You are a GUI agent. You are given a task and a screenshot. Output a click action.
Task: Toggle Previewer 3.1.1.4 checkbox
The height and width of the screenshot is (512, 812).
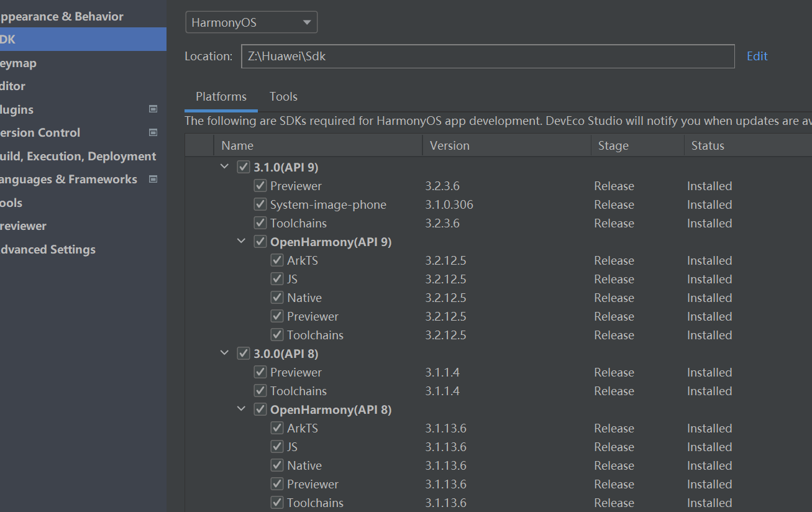pyautogui.click(x=260, y=372)
